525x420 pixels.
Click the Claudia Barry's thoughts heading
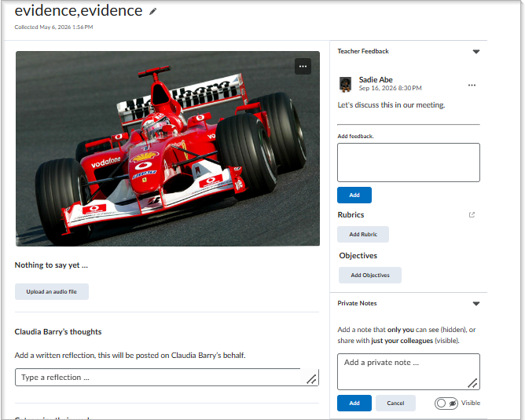58,332
